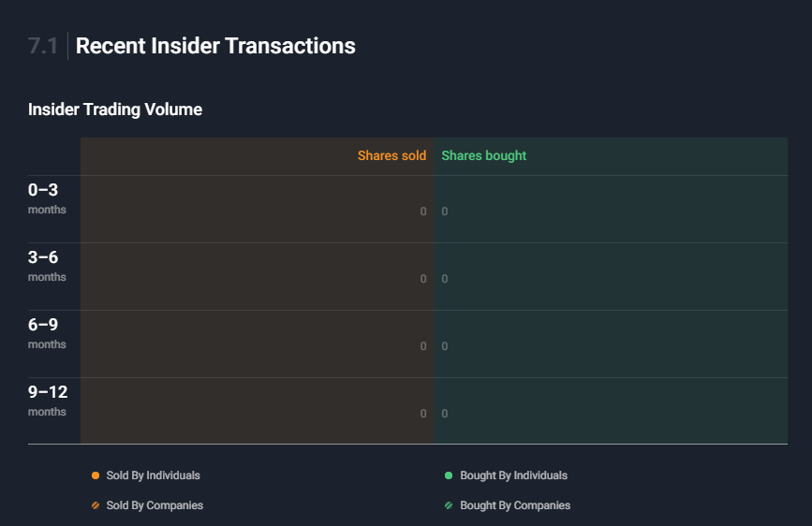Select the 9–12 months row label

click(48, 401)
